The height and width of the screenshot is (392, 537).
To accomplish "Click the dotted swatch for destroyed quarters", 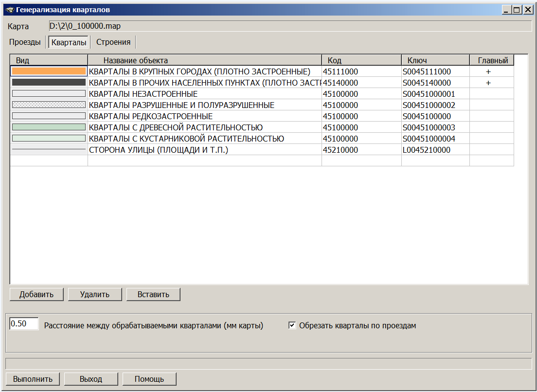I will (x=49, y=105).
